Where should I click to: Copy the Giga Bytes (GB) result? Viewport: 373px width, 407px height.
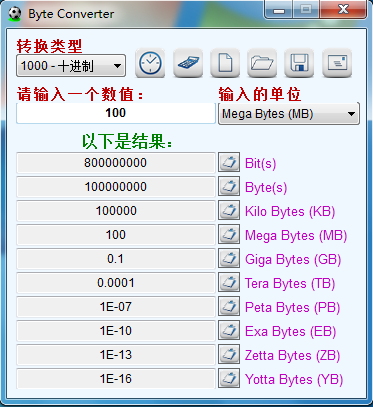[229, 258]
